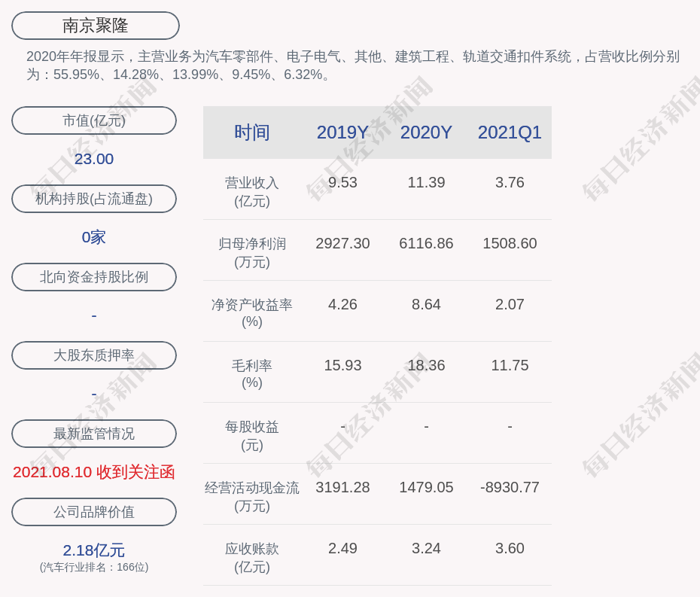The image size is (700, 597).
Task: Click the 大股东质押率 label pill
Action: tap(94, 355)
